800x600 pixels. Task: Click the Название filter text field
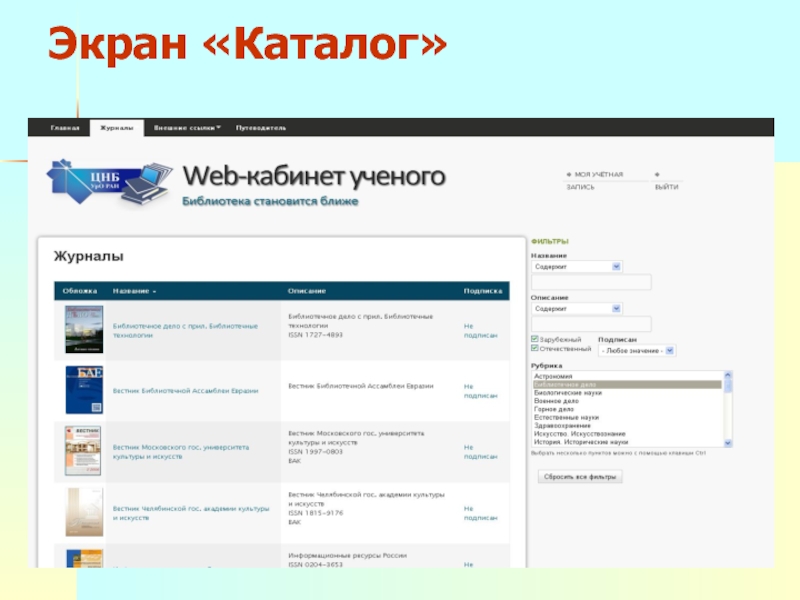[591, 282]
